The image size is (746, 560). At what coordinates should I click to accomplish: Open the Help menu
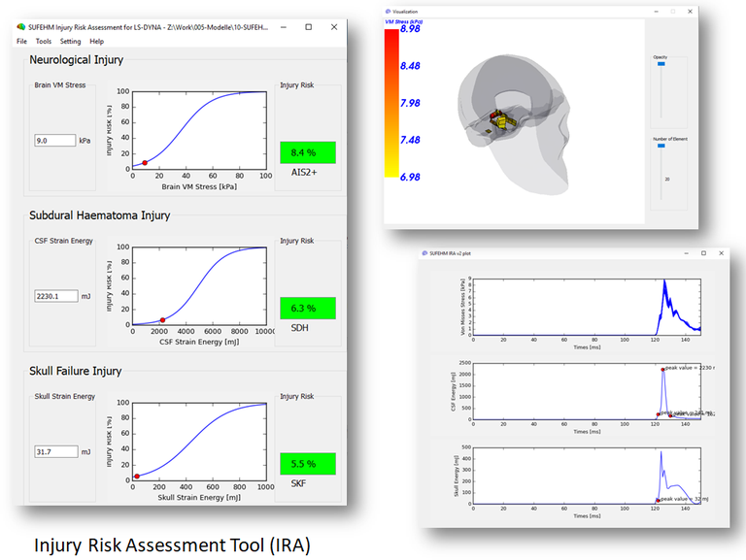click(97, 42)
